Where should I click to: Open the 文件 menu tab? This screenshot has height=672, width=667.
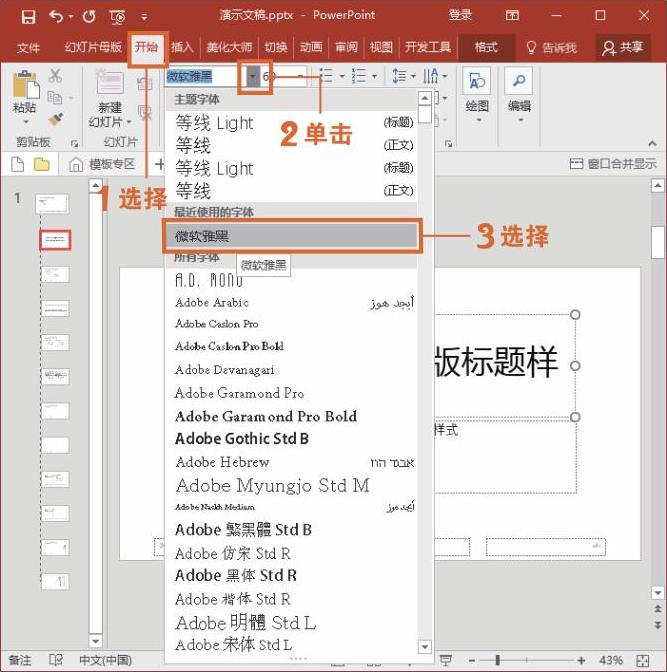coord(28,47)
